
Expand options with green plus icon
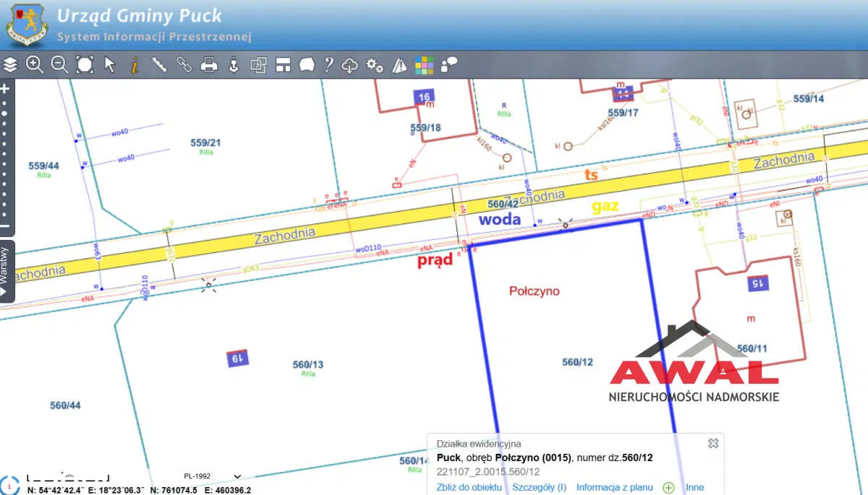[x=668, y=488]
